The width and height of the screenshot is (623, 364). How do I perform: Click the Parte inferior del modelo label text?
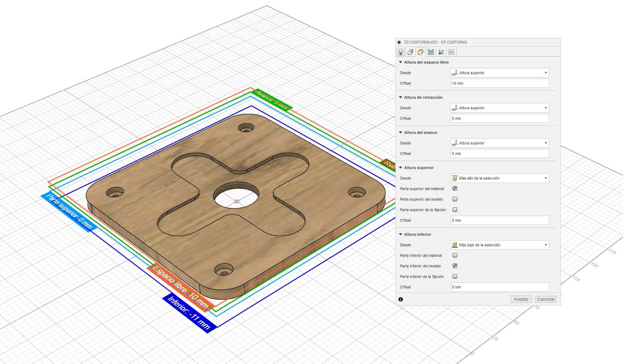(x=420, y=266)
